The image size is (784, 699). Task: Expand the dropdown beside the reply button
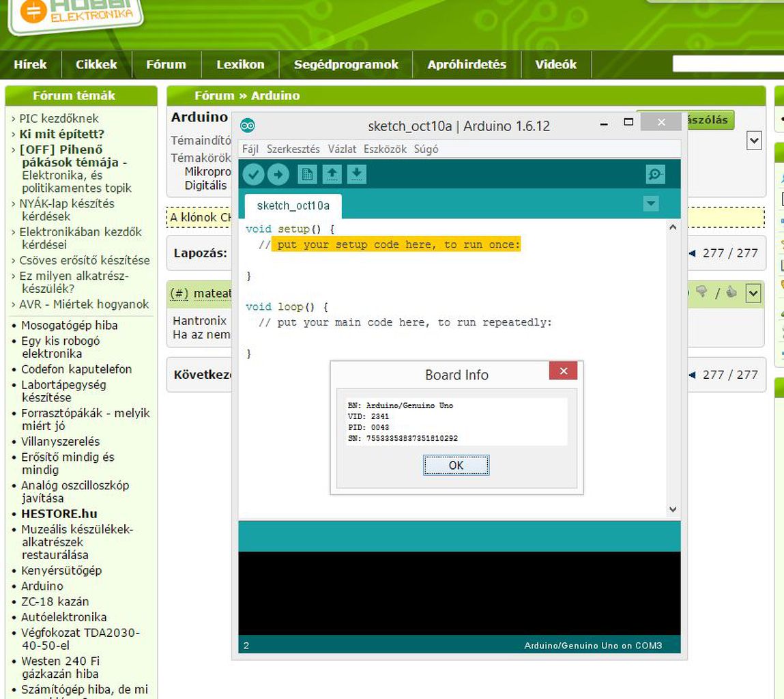tap(754, 141)
